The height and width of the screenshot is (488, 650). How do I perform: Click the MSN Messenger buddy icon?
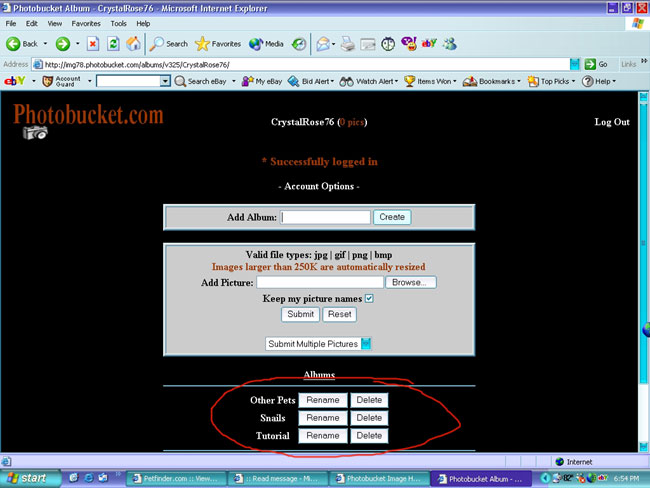[450, 44]
